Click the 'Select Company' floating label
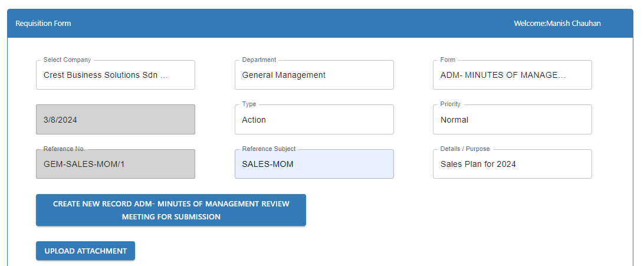The width and height of the screenshot is (644, 266). point(67,60)
